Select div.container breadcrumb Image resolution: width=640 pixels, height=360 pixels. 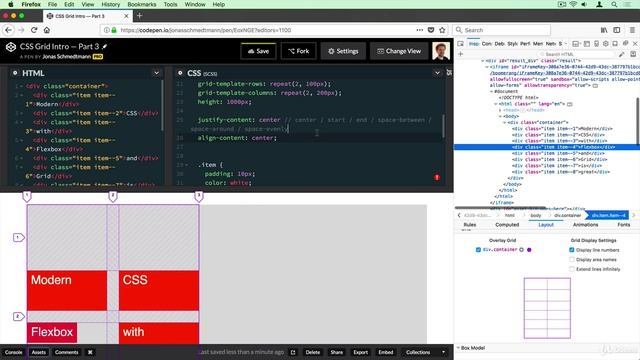pyautogui.click(x=567, y=215)
